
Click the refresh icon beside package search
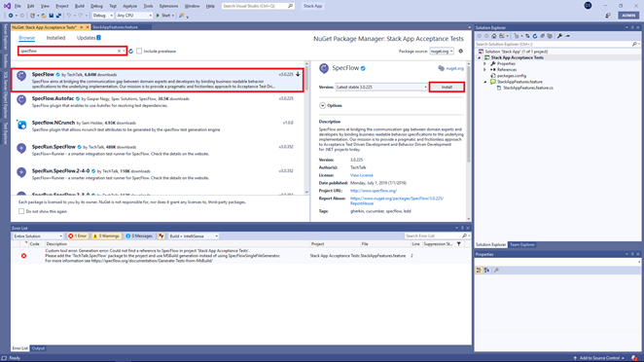point(131,52)
